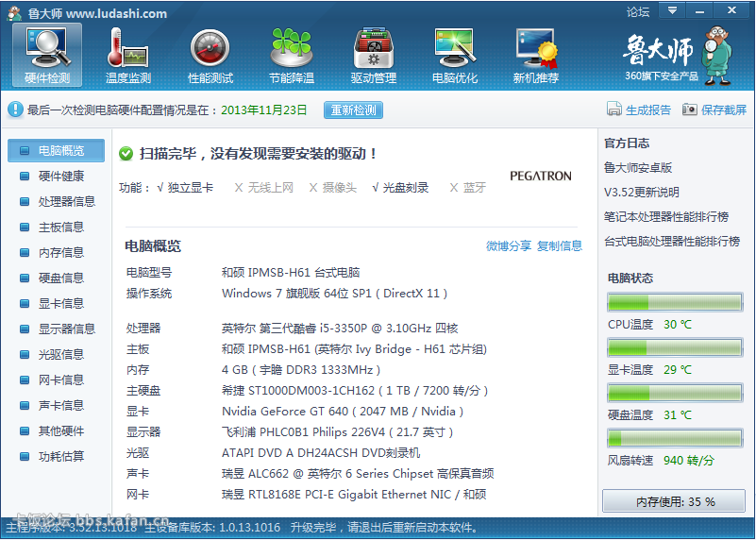Image resolution: width=756 pixels, height=540 pixels.
Task: Open 新机推荐 new PC recommendations
Action: pos(536,55)
